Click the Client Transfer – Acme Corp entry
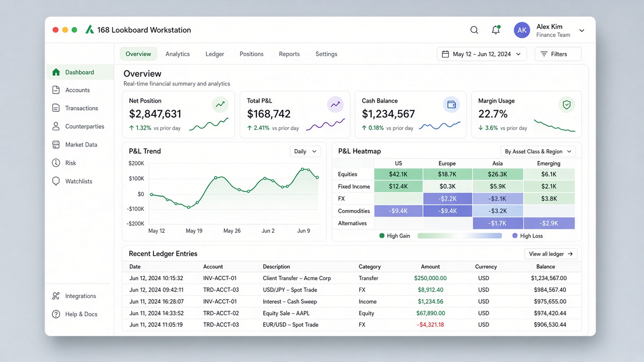 (297, 278)
